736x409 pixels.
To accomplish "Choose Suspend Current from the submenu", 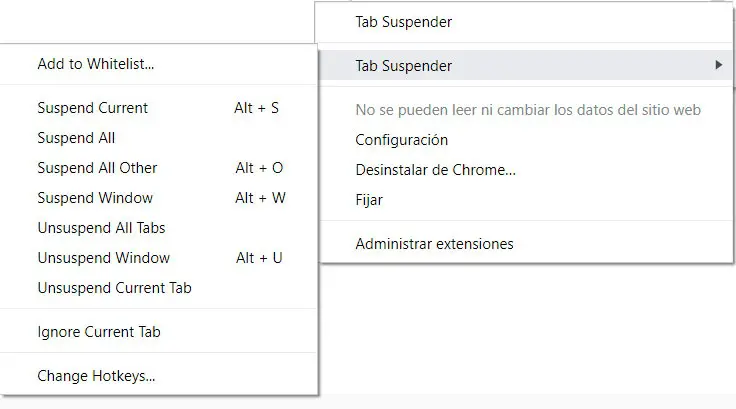I will 92,108.
